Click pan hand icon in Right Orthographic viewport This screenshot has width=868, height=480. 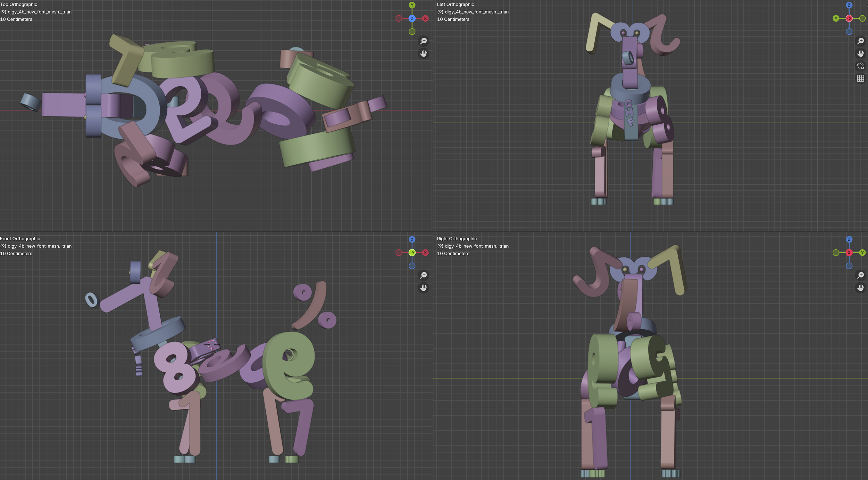pos(860,288)
